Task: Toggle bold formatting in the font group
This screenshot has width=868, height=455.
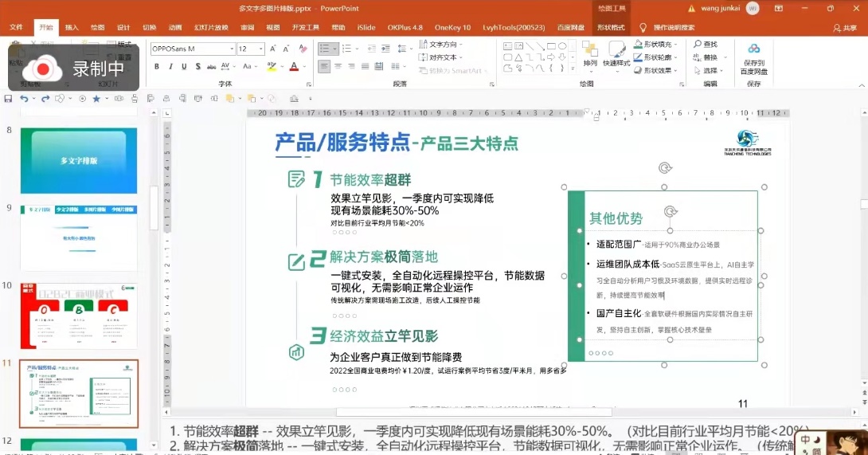Action: (157, 67)
